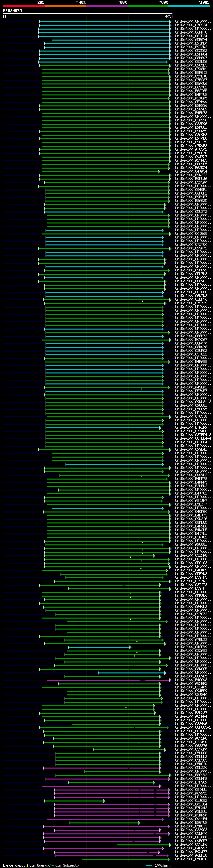Select hit label UniRef100_Q949F1
This screenshot has height=868, width=213.
tap(191, 190)
